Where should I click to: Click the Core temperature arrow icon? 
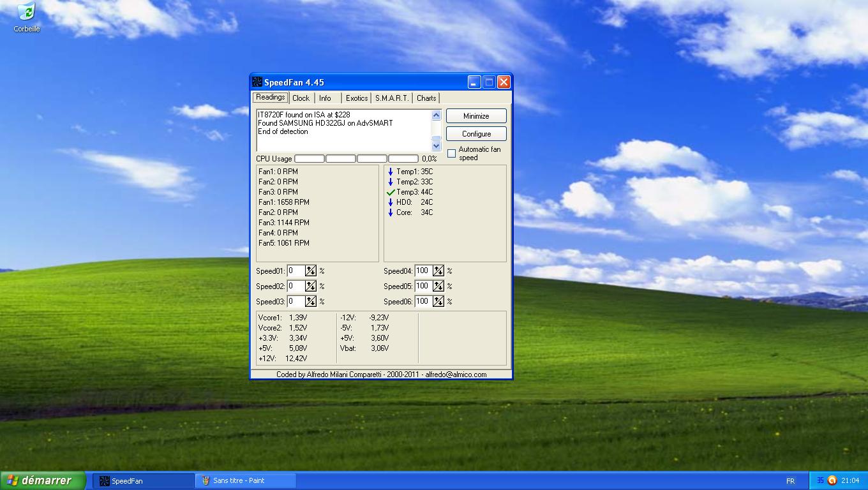pos(391,212)
